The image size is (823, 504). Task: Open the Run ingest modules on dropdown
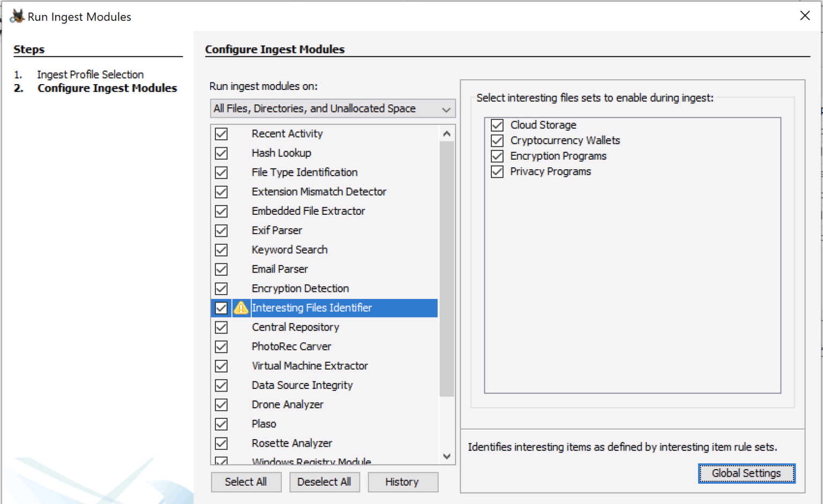[x=332, y=109]
